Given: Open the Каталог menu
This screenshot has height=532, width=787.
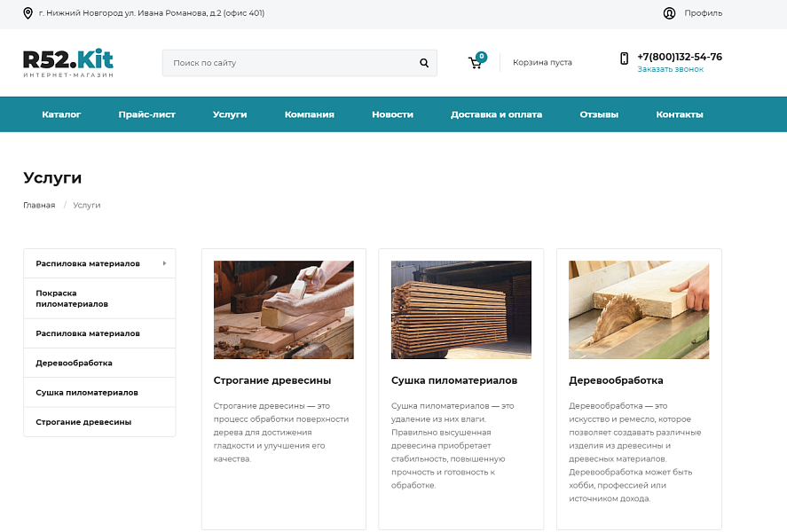Looking at the screenshot, I should pos(62,114).
